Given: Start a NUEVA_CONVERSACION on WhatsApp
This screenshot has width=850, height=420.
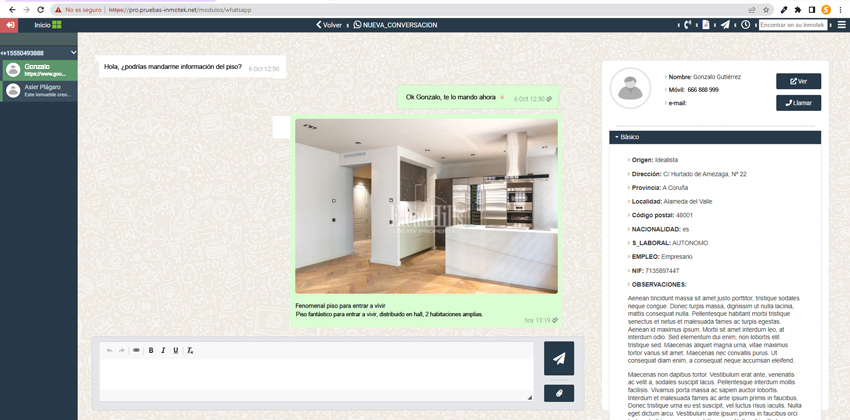Looking at the screenshot, I should [395, 25].
